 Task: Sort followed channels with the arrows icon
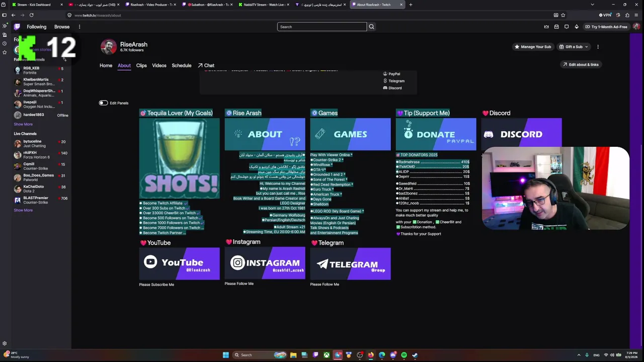click(64, 59)
